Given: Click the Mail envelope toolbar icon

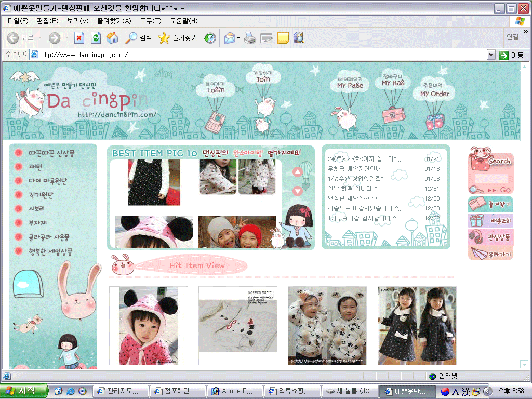Looking at the screenshot, I should pos(230,37).
